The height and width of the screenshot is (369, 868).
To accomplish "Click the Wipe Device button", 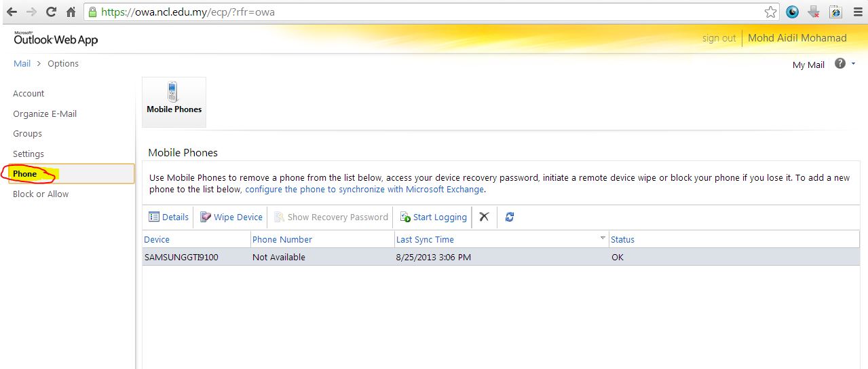I will (x=231, y=217).
